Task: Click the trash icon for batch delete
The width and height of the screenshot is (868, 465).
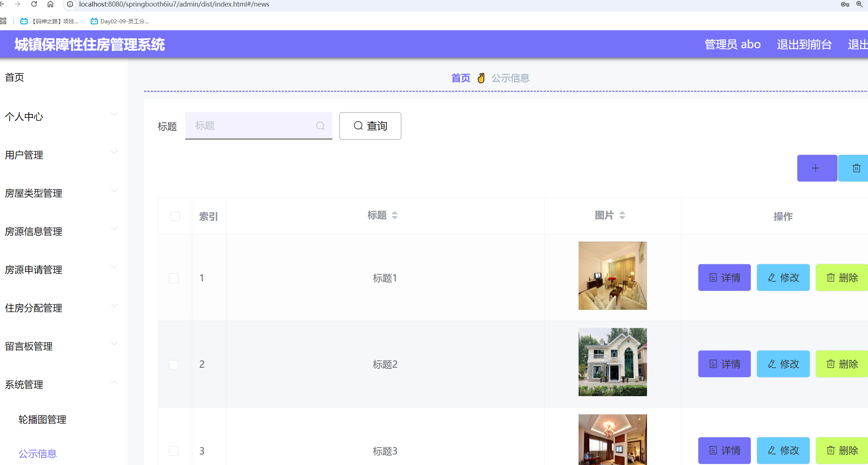Action: point(857,168)
